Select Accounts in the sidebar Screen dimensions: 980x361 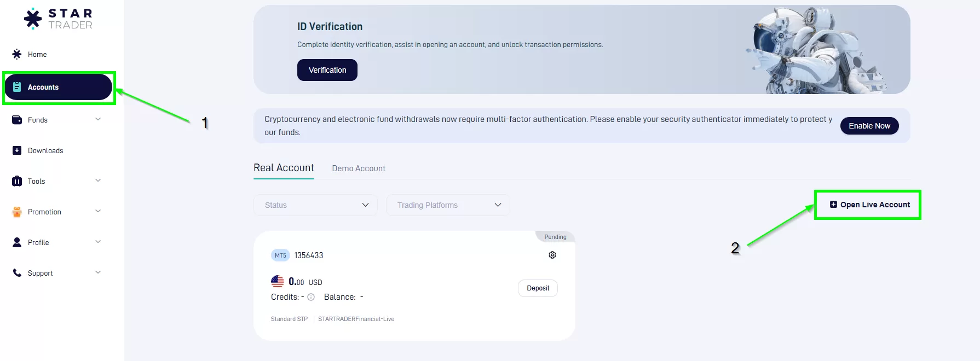pos(58,87)
